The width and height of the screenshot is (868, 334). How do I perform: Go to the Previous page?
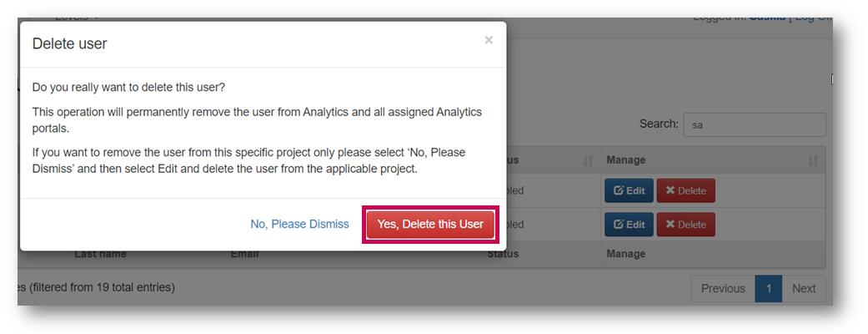click(723, 289)
